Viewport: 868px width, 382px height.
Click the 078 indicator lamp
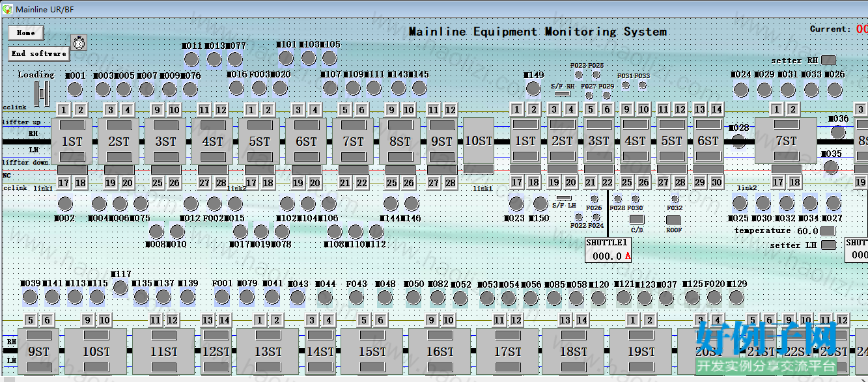282,231
